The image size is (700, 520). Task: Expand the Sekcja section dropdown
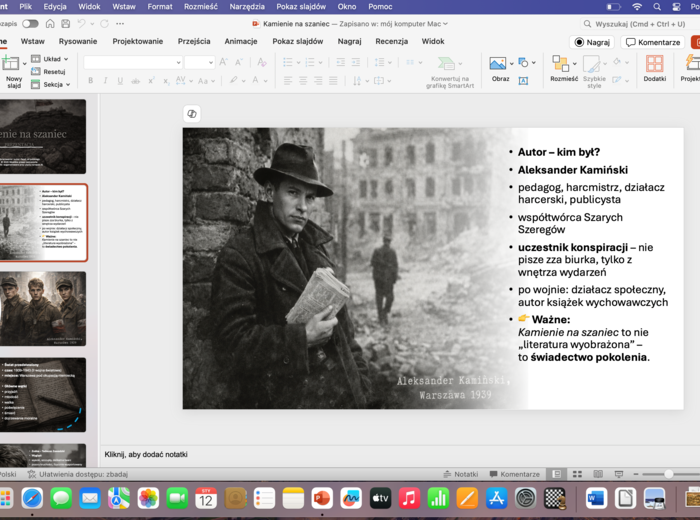[x=52, y=85]
